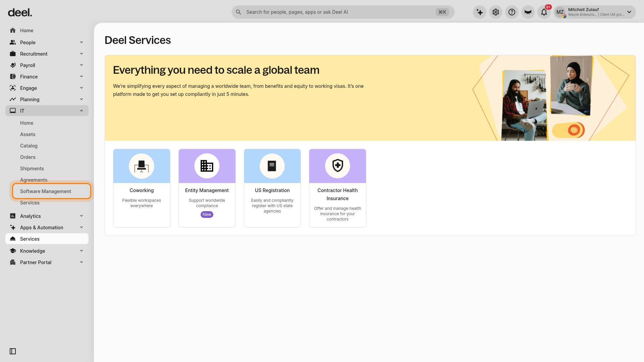Click the Recruitment briefcase icon
This screenshot has width=644, height=362.
pyautogui.click(x=13, y=54)
